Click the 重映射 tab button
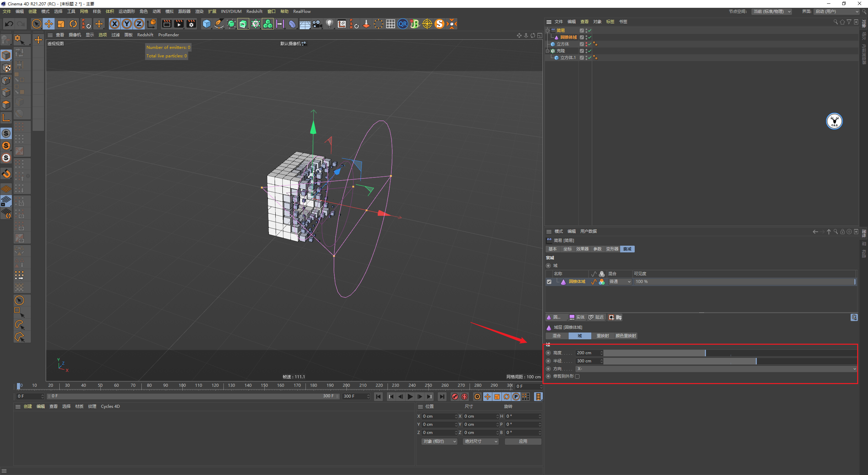 (x=603, y=336)
